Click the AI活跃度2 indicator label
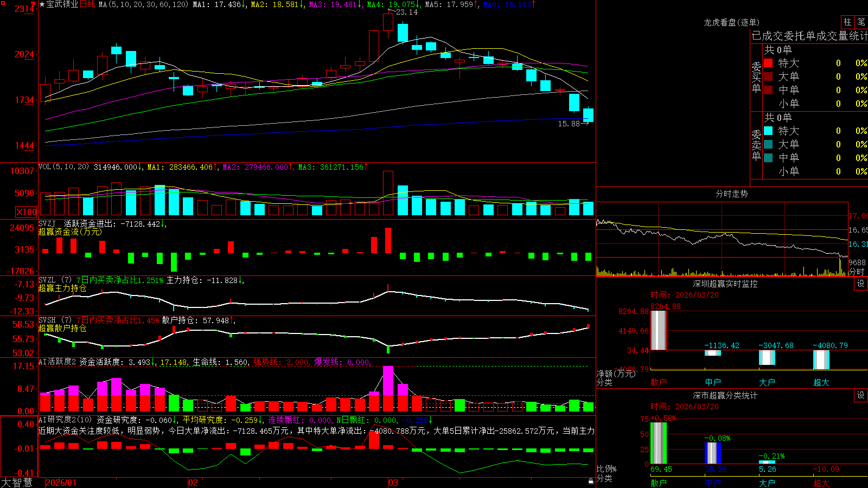 57,362
